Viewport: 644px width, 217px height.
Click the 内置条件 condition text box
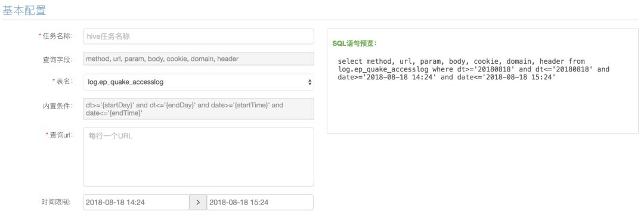199,109
